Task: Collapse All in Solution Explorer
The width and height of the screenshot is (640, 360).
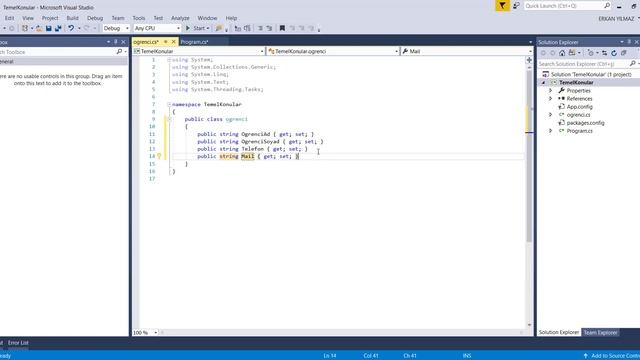Action: [x=624, y=53]
